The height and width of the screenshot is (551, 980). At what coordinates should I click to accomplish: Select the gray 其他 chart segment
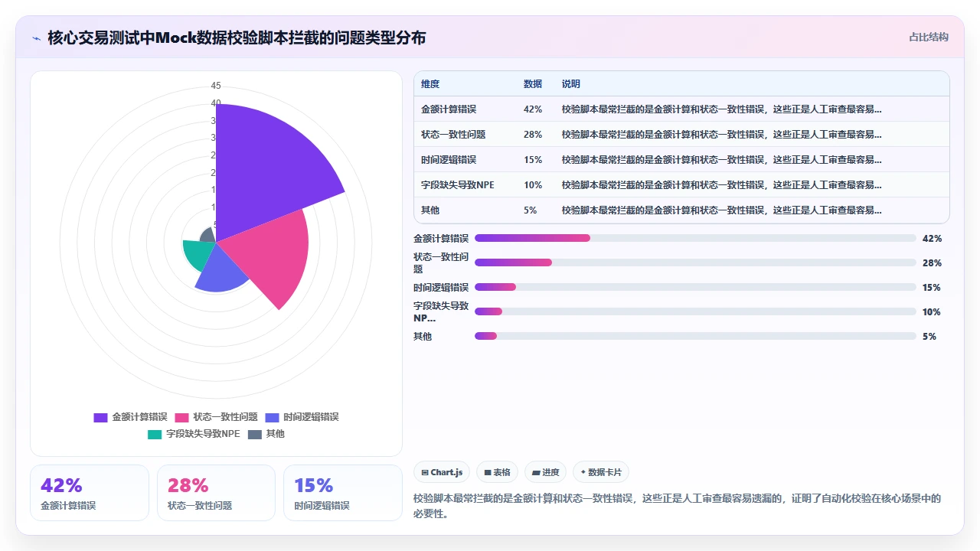pos(208,235)
